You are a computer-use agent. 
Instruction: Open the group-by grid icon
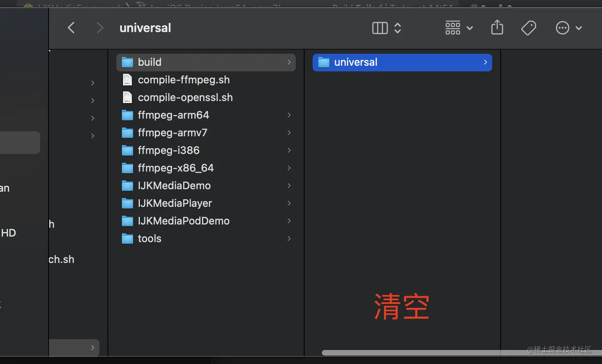(x=453, y=28)
